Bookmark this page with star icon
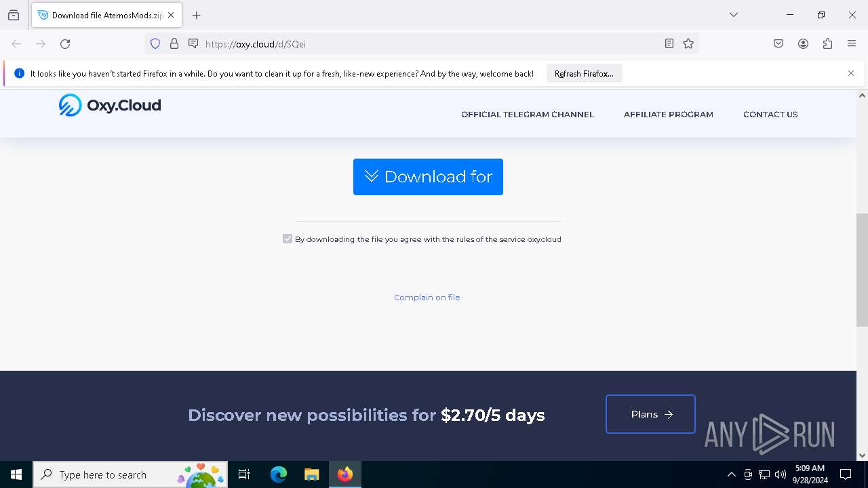 click(688, 44)
